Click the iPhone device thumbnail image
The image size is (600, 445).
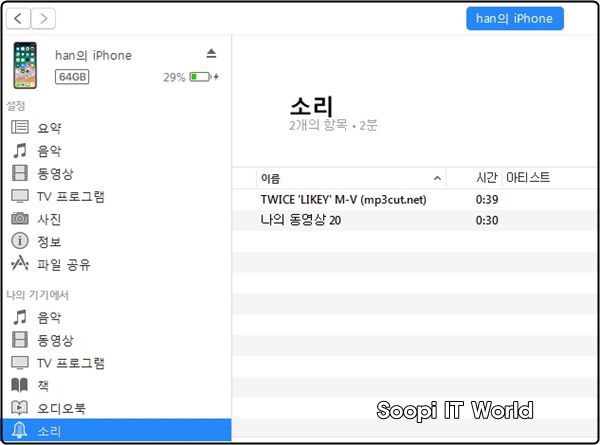(25, 65)
